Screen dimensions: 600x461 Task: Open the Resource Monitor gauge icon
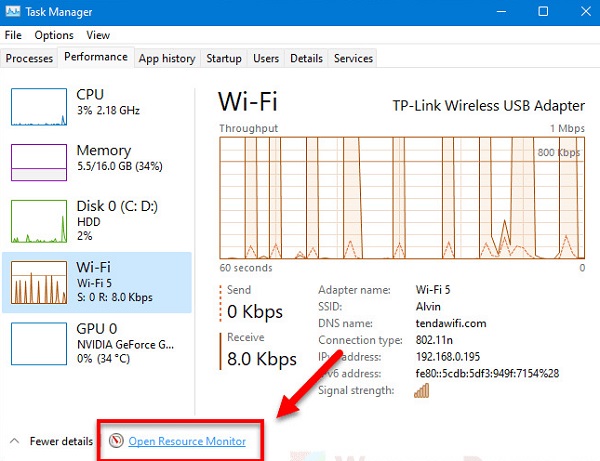116,441
